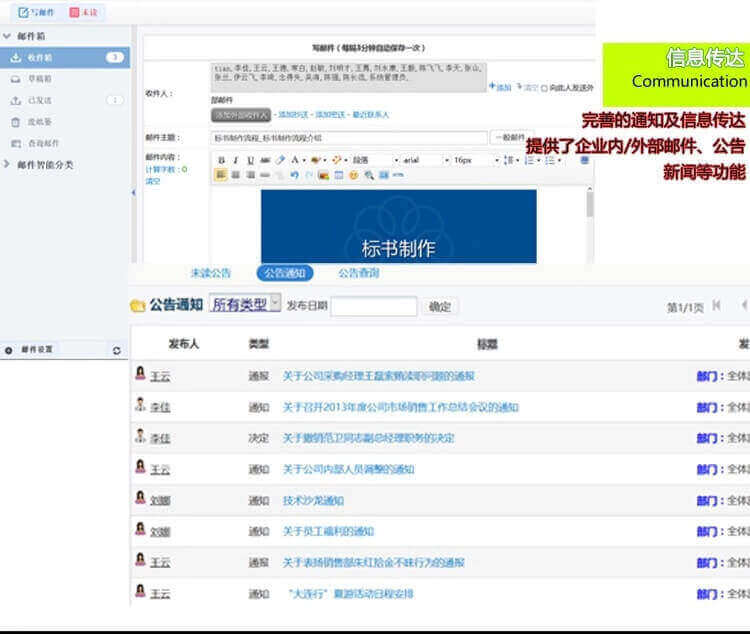The width and height of the screenshot is (750, 634).
Task: Toggle underline formatting in mail editor
Action: [x=250, y=160]
